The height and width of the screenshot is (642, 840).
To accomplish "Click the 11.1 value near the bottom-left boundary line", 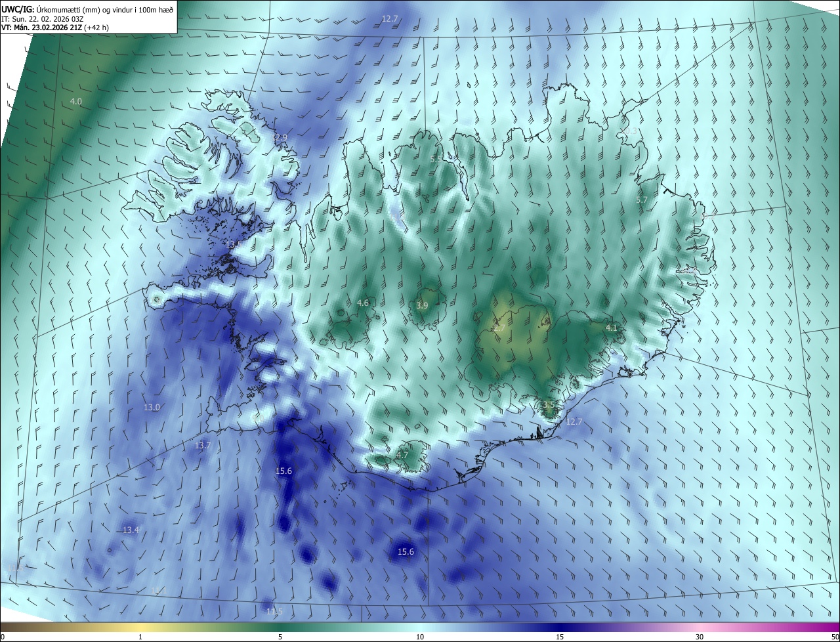I will pos(159,591).
